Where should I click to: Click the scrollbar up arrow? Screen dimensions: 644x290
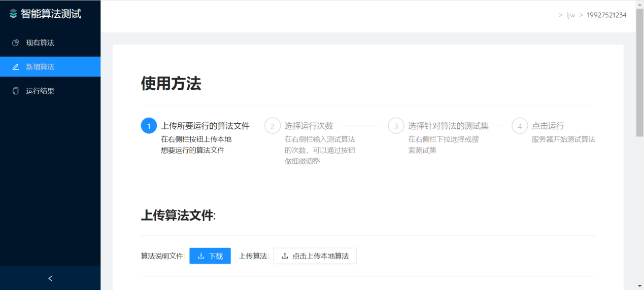point(639,4)
